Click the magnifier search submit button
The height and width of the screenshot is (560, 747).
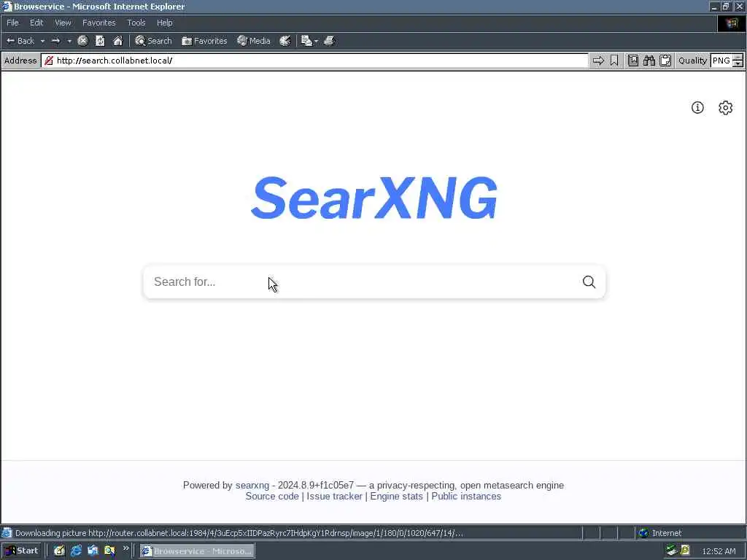(589, 282)
